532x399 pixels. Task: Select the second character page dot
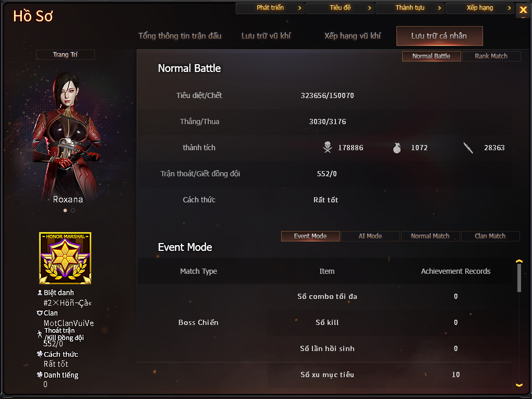[73, 210]
